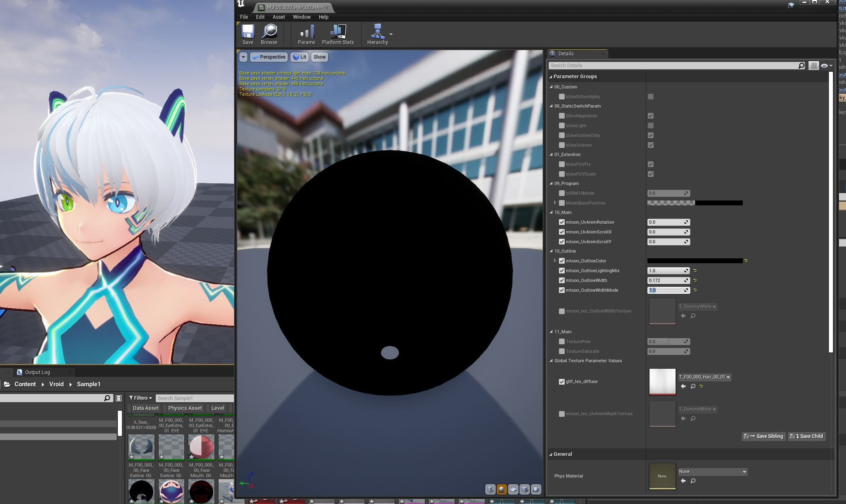The width and height of the screenshot is (846, 504).
Task: Click the Save Child button
Action: (806, 436)
